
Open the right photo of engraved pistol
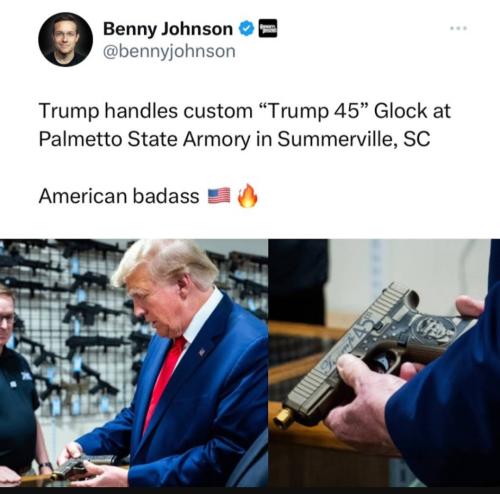click(x=384, y=363)
